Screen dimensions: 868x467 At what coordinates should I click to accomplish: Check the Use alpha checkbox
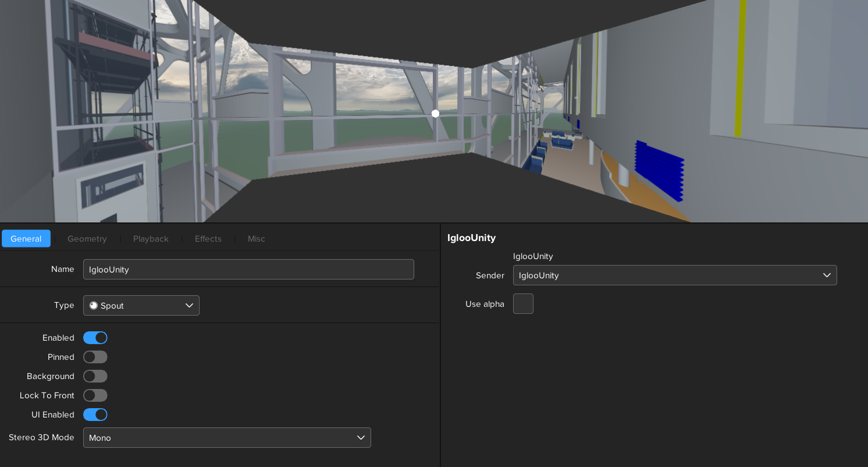[x=523, y=304]
